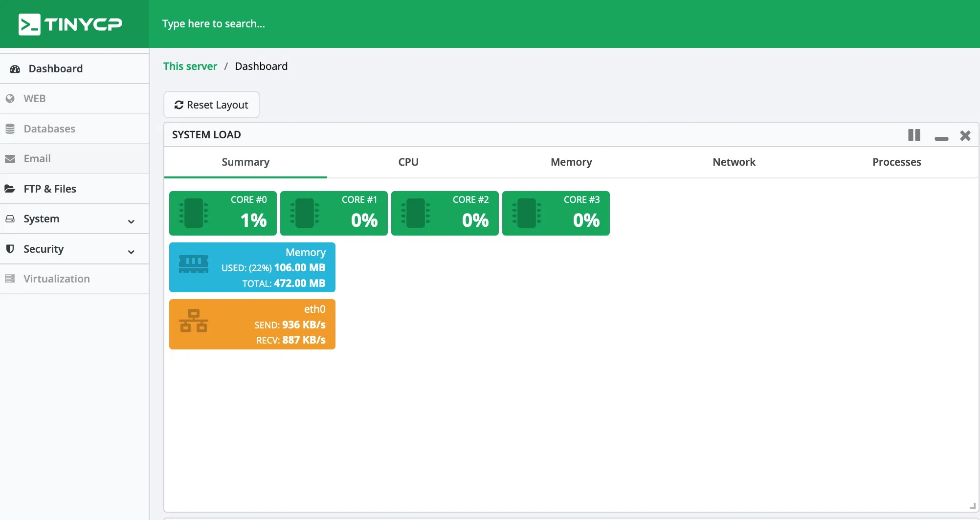Viewport: 980px width, 520px height.
Task: Click the System drive icon
Action: tap(10, 219)
